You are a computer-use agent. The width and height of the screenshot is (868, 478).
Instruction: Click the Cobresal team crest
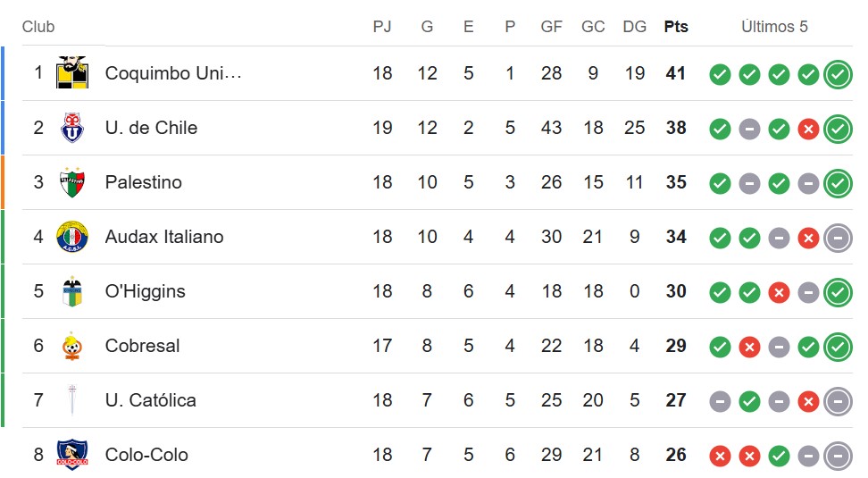[72, 346]
